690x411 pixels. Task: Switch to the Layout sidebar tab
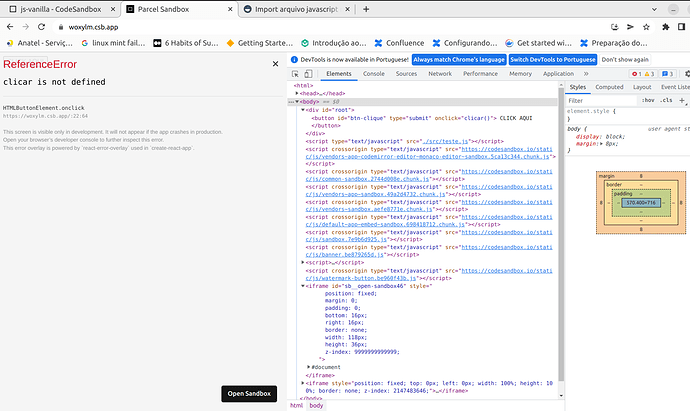click(x=642, y=87)
